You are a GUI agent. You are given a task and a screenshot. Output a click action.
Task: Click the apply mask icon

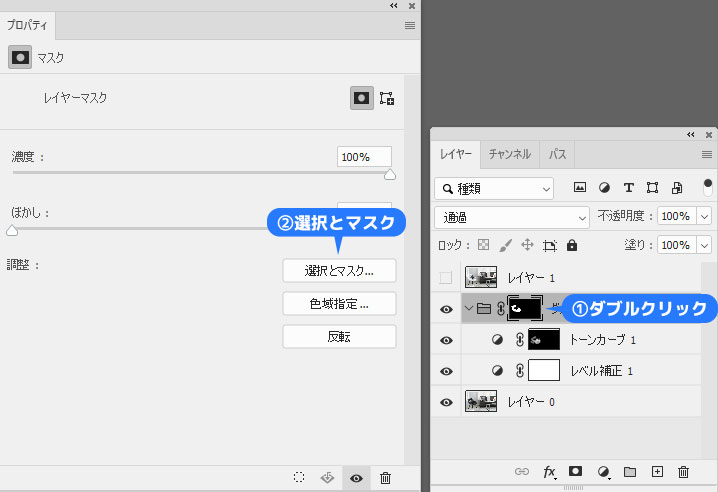pos(327,478)
